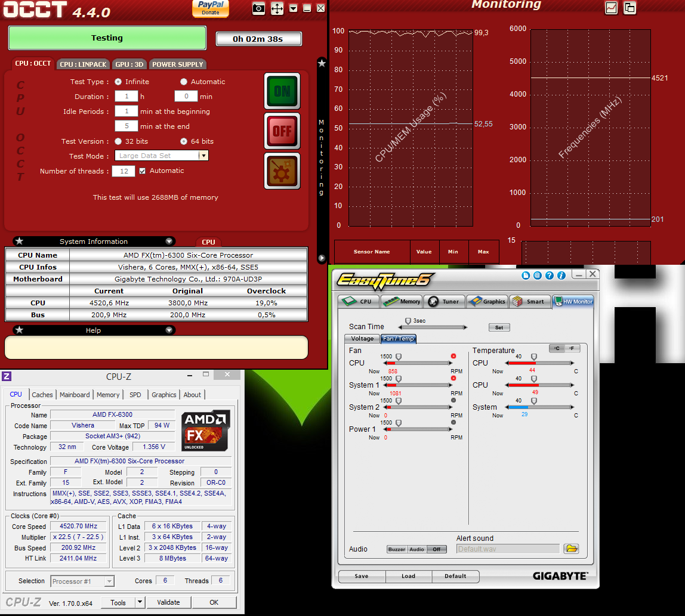Switch to the GPU : 3D tab
The height and width of the screenshot is (616, 685).
(129, 64)
